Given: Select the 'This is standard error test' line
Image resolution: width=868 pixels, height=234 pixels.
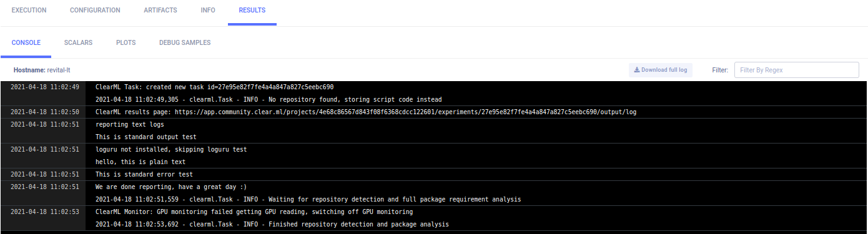Looking at the screenshot, I should 144,175.
